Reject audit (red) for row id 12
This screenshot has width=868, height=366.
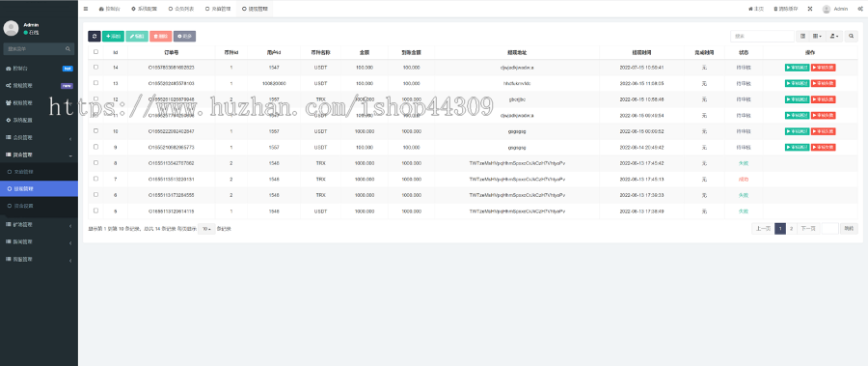[x=824, y=99]
